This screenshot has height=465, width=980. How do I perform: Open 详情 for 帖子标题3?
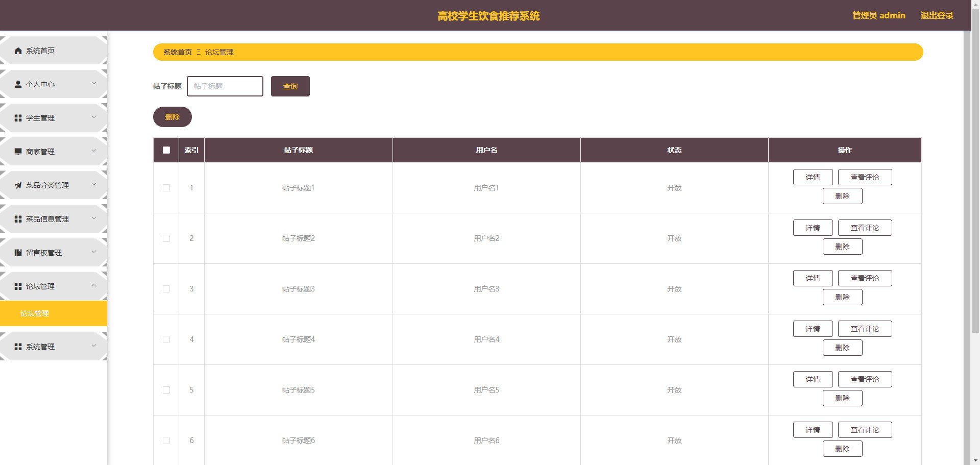[x=813, y=278]
